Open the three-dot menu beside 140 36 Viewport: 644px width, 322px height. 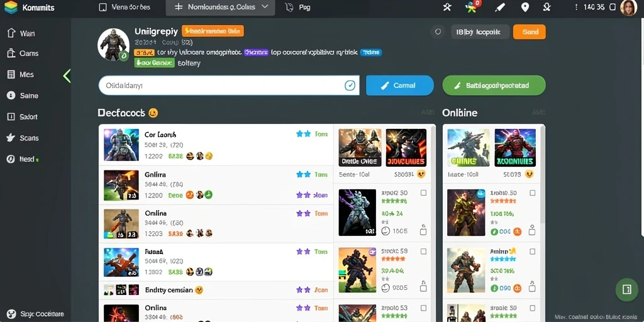[576, 8]
